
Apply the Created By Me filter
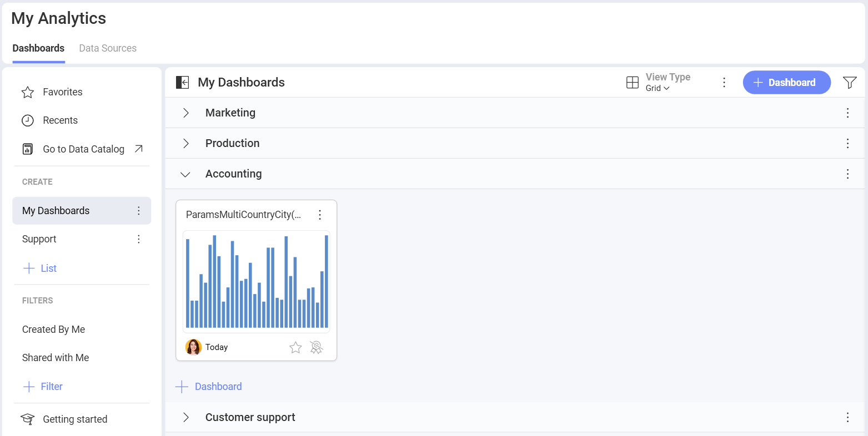coord(53,329)
